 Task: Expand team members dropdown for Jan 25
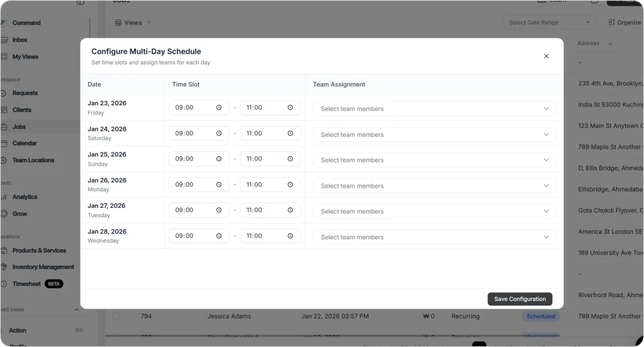pos(434,160)
